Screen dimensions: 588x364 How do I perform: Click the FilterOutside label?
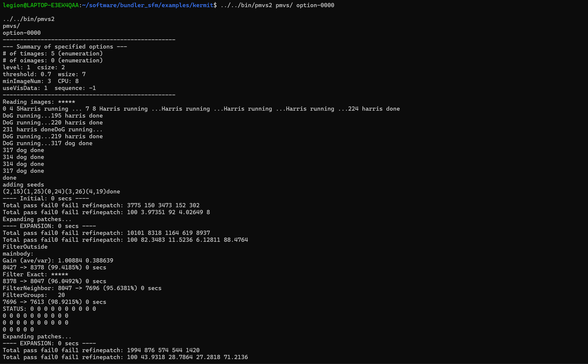(x=25, y=247)
